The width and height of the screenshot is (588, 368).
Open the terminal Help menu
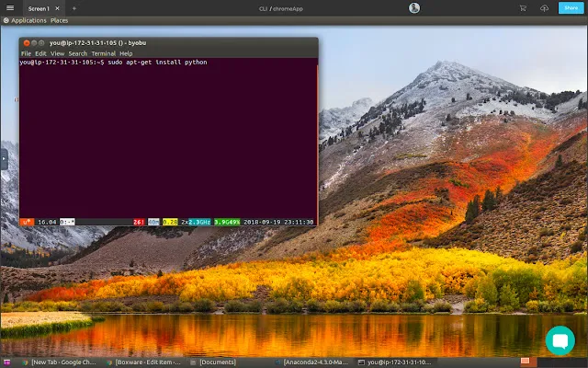pos(126,53)
